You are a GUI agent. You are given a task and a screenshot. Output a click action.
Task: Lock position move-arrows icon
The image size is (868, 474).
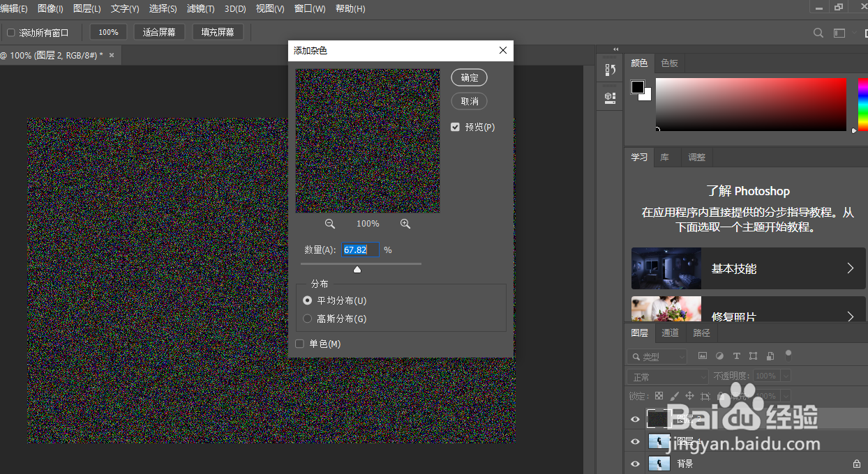click(689, 395)
